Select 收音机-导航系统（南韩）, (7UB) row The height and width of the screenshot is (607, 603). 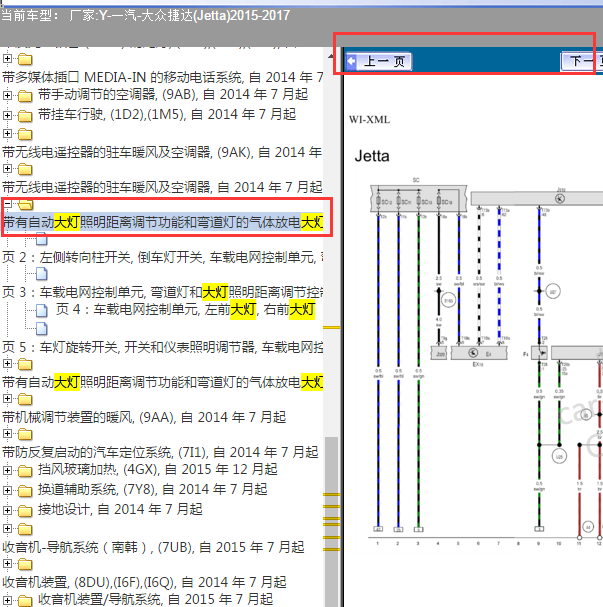tap(153, 547)
